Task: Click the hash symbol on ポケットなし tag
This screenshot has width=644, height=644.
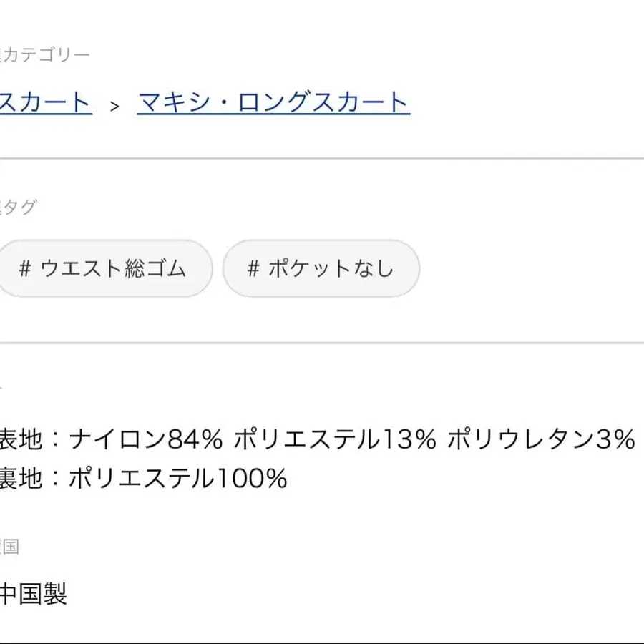Action: click(252, 268)
